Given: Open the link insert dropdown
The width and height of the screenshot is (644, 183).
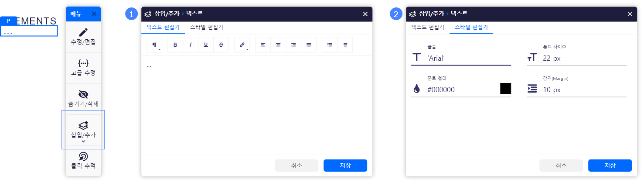Looking at the screenshot, I should point(242,45).
